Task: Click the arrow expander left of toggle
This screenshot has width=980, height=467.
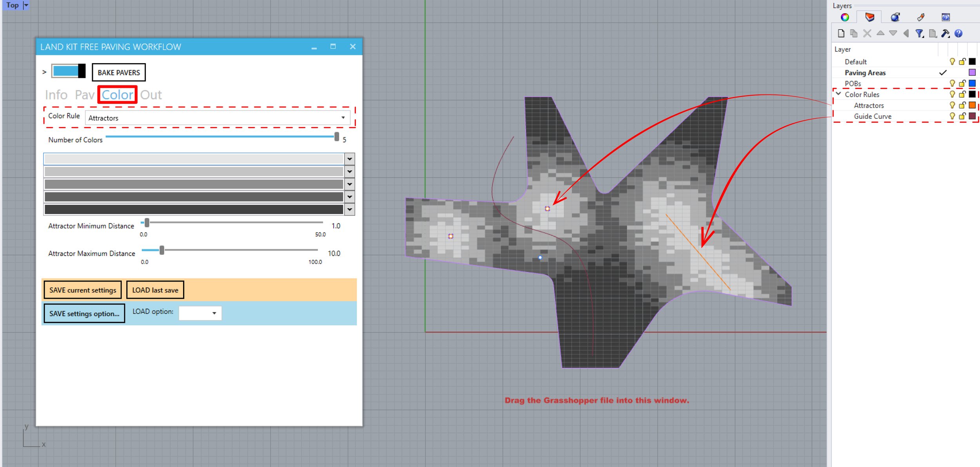Action: (44, 72)
